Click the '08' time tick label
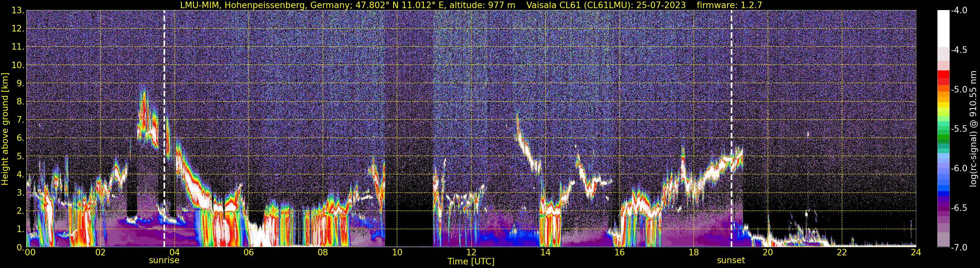 pos(323,252)
